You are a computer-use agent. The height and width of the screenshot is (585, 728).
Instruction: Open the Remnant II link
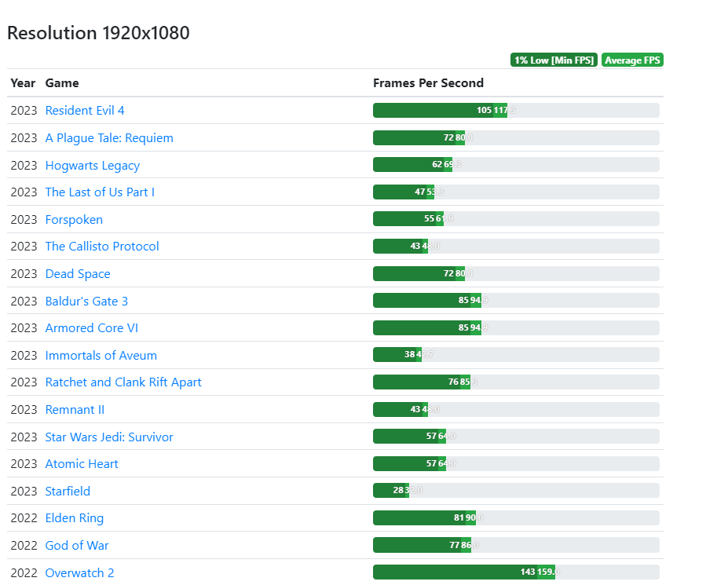point(75,410)
